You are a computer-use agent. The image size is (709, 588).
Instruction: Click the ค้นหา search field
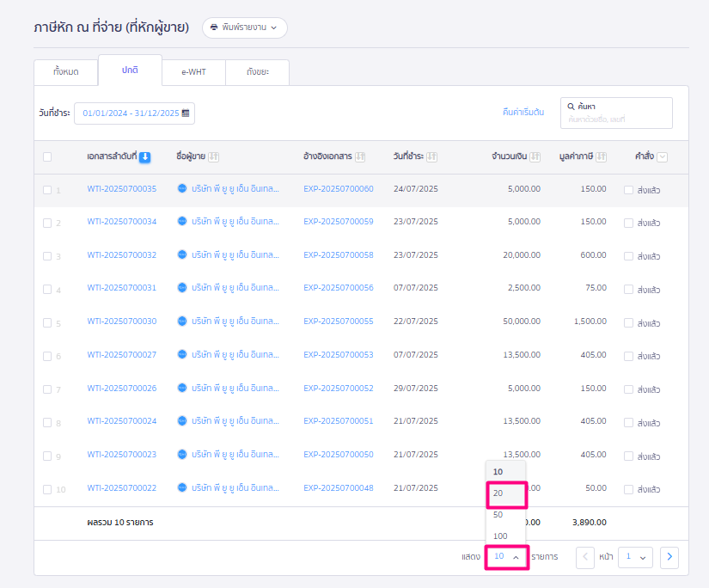(616, 113)
